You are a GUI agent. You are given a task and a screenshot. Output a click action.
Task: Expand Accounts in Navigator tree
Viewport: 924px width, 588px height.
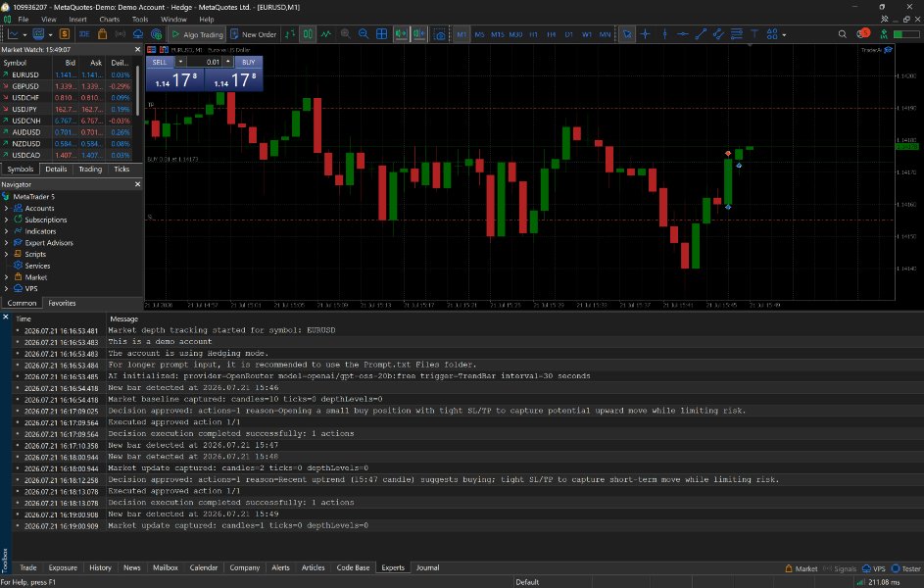(x=6, y=208)
